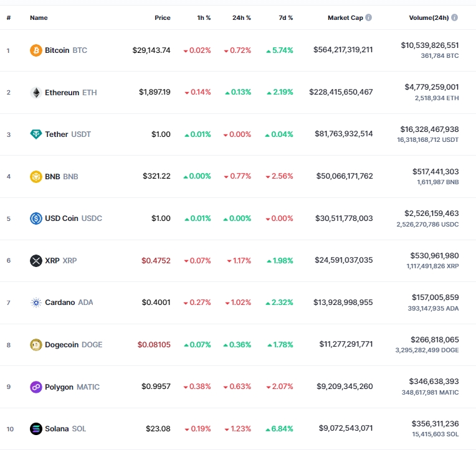The height and width of the screenshot is (450, 476).
Task: Sort the table by Price column
Action: [162, 17]
